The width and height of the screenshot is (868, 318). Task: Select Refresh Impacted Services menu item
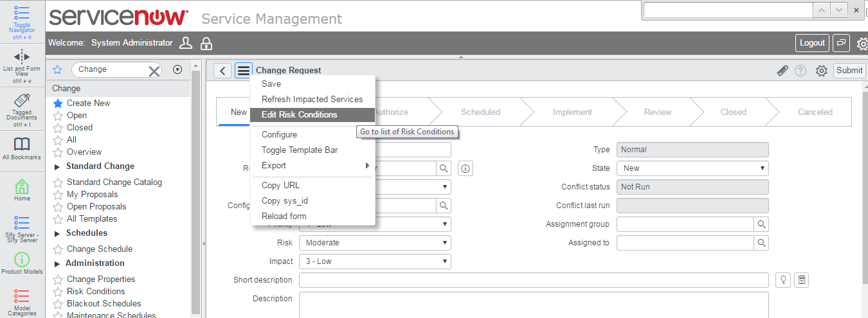pos(312,99)
